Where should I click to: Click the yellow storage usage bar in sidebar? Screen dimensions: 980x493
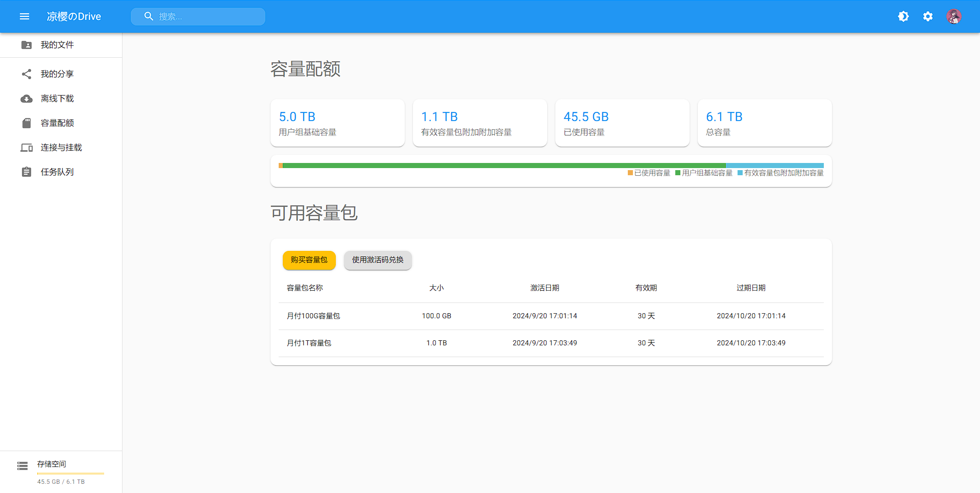point(70,474)
